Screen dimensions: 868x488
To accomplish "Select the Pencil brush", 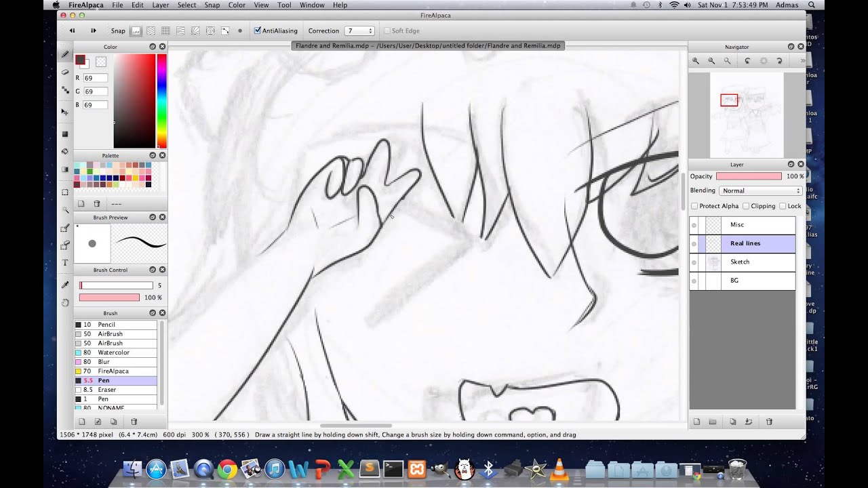I will [116, 325].
